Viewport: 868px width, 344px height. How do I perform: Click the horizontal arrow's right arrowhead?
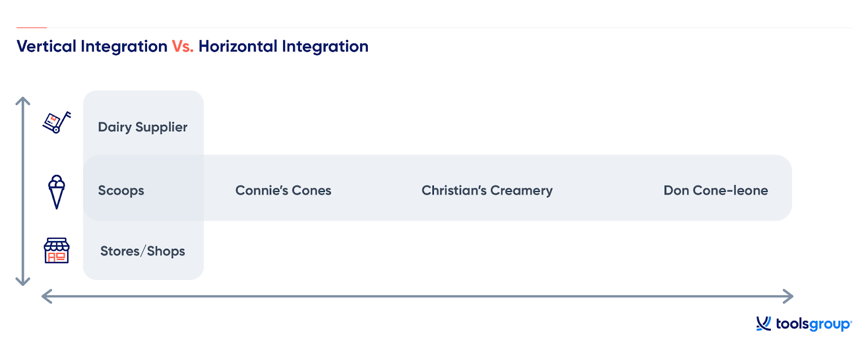(x=788, y=296)
